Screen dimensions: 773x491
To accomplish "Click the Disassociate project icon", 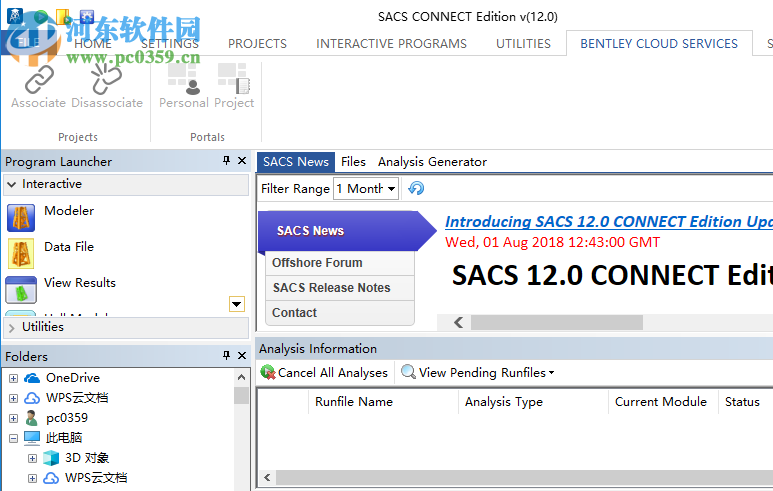I will (x=106, y=79).
